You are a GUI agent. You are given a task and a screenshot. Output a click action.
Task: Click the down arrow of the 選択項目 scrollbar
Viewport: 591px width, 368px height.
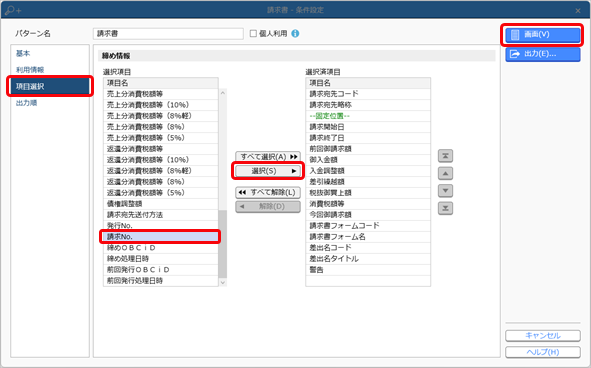pyautogui.click(x=223, y=282)
